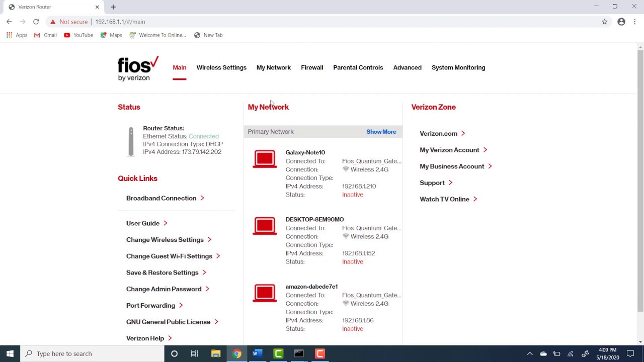Open the System Monitoring tab

click(458, 67)
